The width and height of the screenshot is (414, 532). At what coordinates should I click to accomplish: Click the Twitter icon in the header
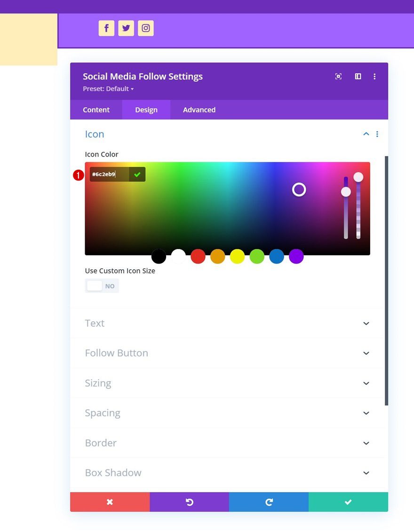126,28
